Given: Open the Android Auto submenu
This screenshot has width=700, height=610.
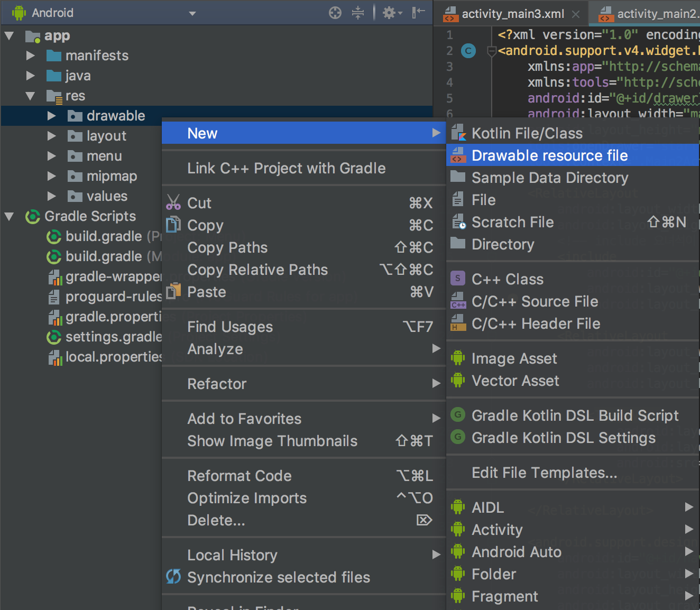Looking at the screenshot, I should coord(573,552).
